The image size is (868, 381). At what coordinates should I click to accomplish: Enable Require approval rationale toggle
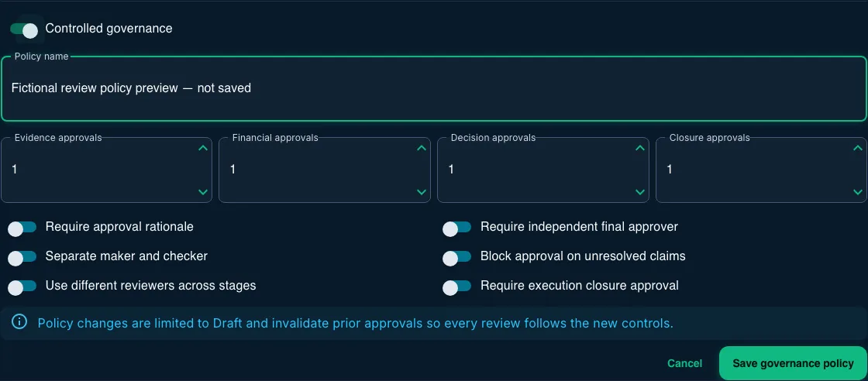(22, 227)
